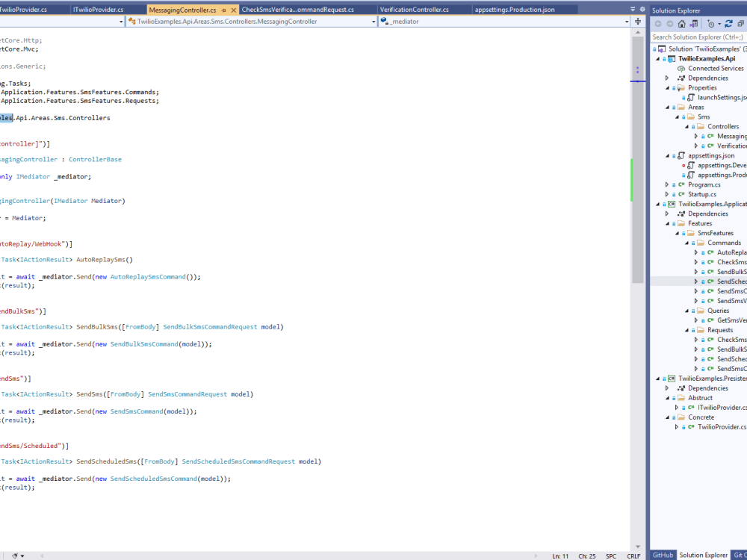This screenshot has height=560, width=747.
Task: Click SendScheduledSmsCommand in the code
Action: (154, 479)
